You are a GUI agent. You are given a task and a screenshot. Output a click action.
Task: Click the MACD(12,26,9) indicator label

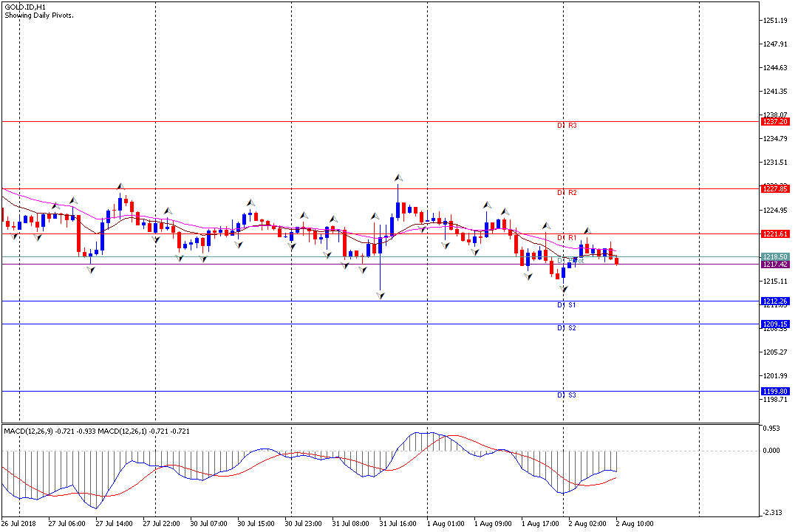28,432
